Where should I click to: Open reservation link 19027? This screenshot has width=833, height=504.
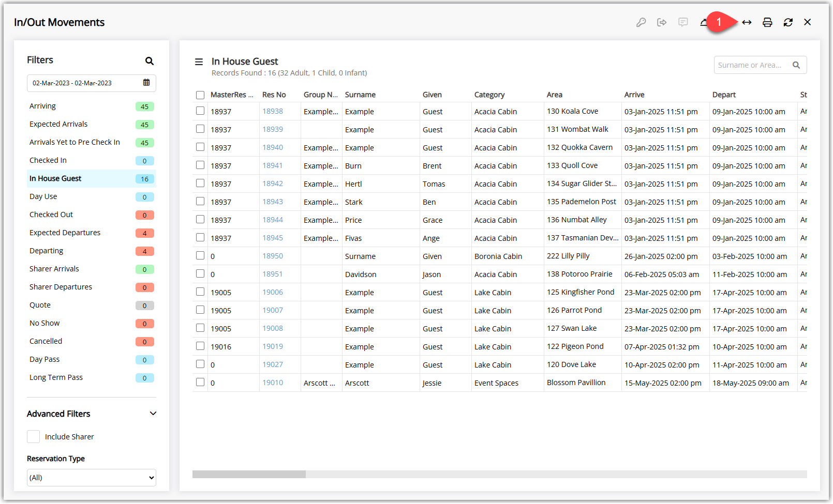pyautogui.click(x=273, y=364)
